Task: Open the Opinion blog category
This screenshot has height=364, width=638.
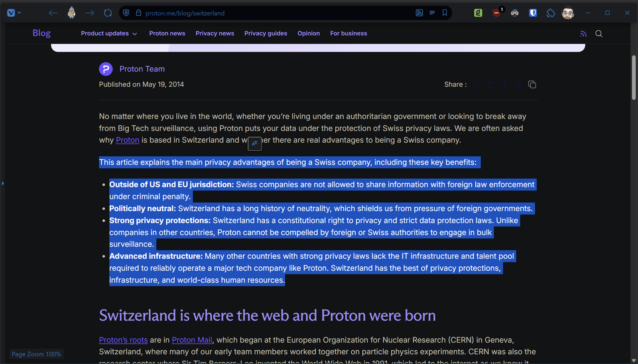Action: click(308, 33)
